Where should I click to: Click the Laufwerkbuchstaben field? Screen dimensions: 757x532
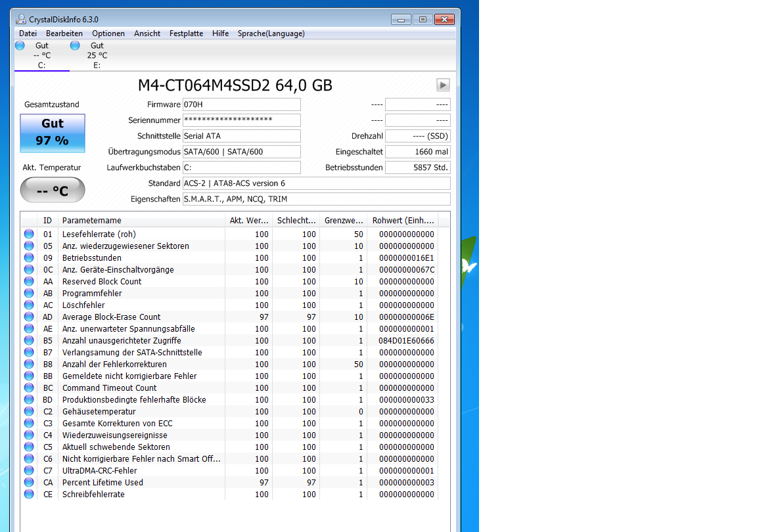tap(241, 167)
